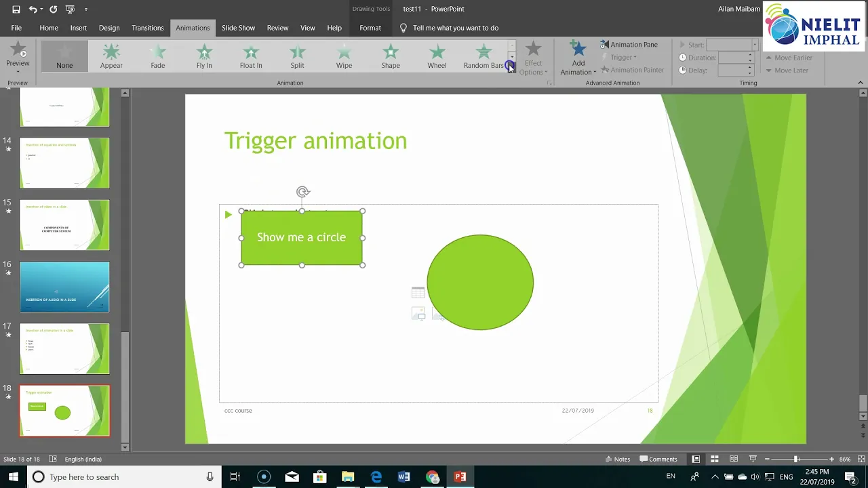This screenshot has height=488, width=868.
Task: Select slide 18 thumbnail
Action: click(64, 411)
